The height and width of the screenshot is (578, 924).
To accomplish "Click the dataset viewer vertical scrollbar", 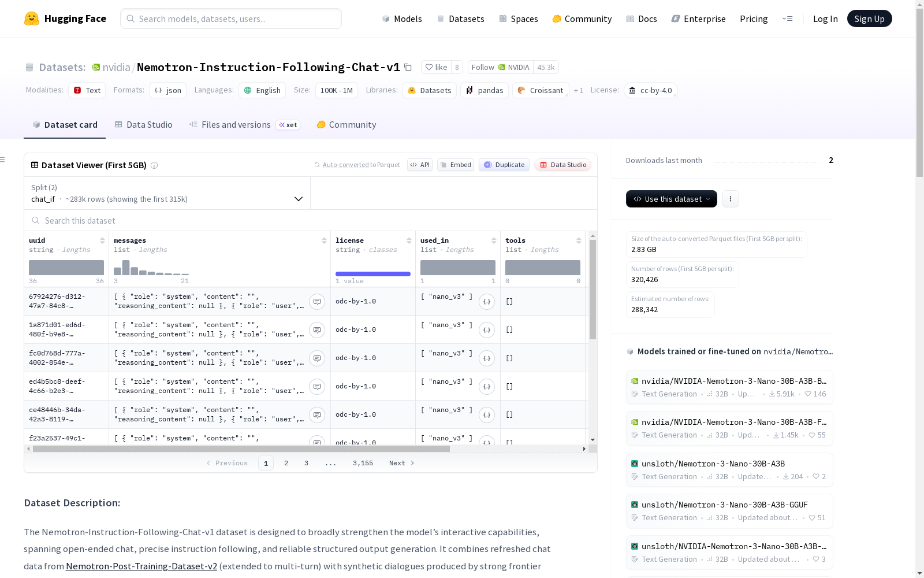I will [x=593, y=289].
